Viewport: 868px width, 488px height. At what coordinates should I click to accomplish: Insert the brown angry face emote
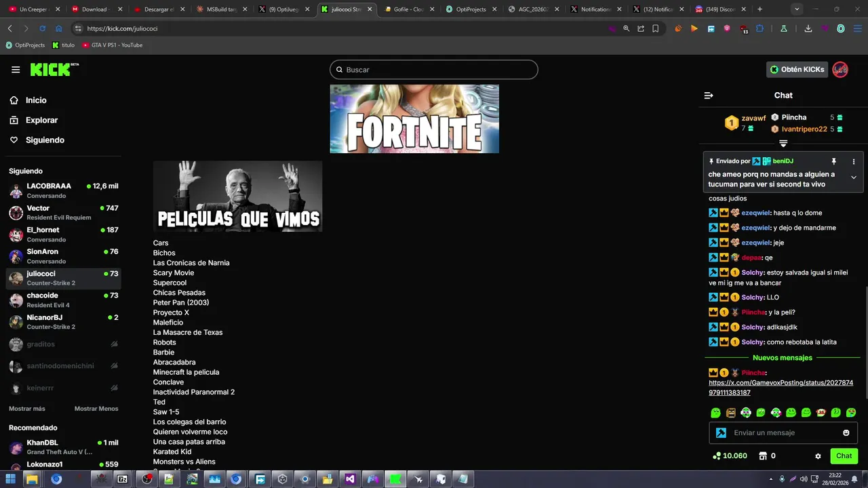(730, 413)
